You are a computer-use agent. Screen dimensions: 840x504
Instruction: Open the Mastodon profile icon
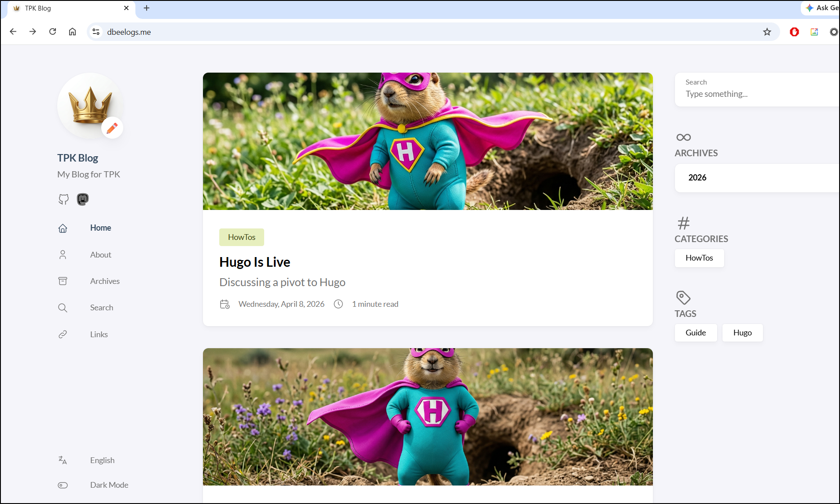point(83,199)
